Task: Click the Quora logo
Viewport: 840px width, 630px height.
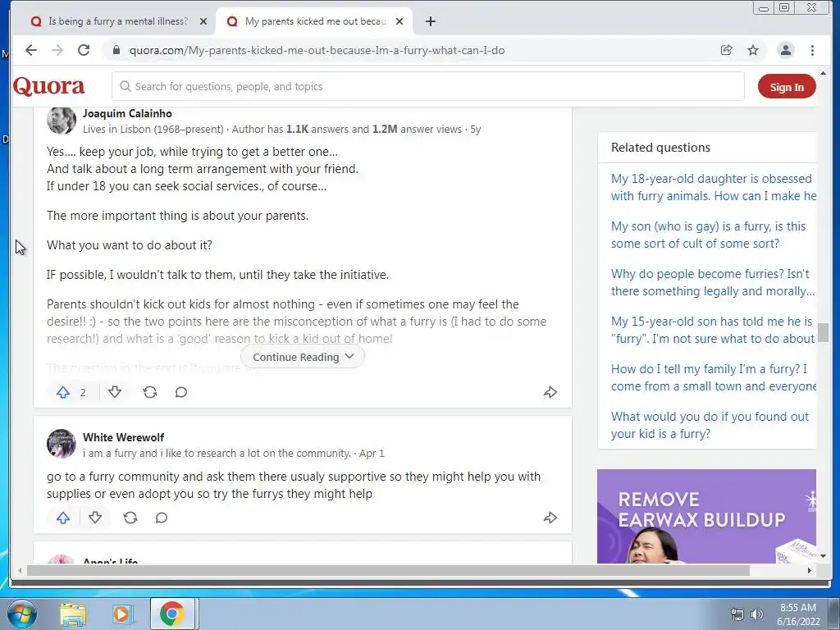Action: coord(48,86)
